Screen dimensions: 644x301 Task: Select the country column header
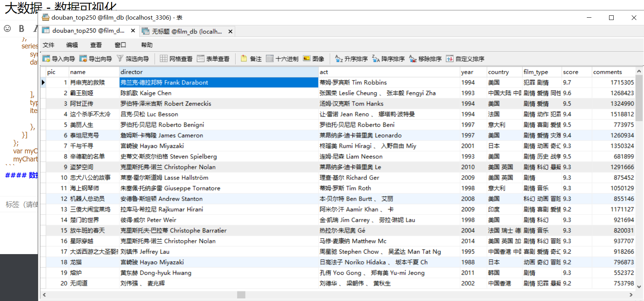pyautogui.click(x=505, y=72)
